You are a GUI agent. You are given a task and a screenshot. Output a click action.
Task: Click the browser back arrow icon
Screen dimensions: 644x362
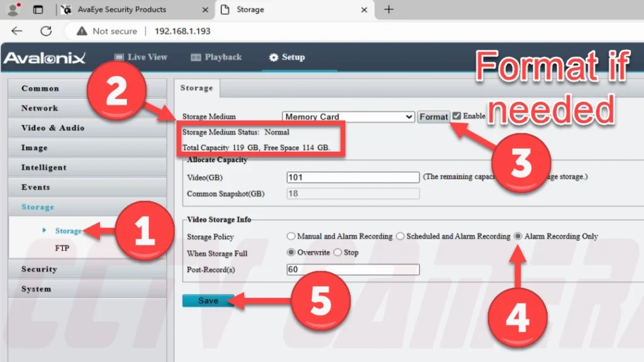tap(17, 31)
